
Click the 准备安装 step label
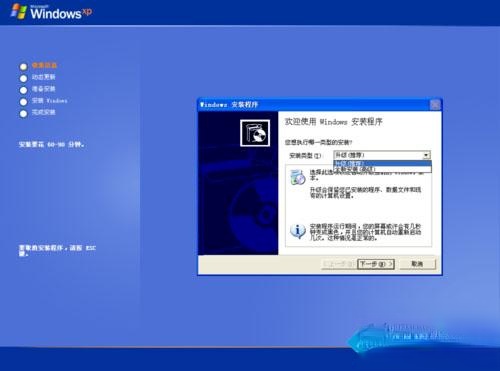pyautogui.click(x=43, y=89)
